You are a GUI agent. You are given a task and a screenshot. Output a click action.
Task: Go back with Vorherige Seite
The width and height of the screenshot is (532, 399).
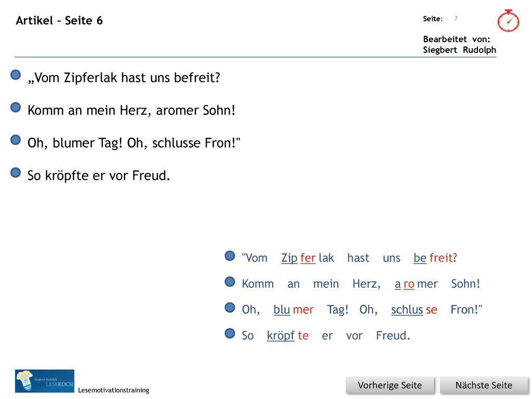pyautogui.click(x=390, y=385)
